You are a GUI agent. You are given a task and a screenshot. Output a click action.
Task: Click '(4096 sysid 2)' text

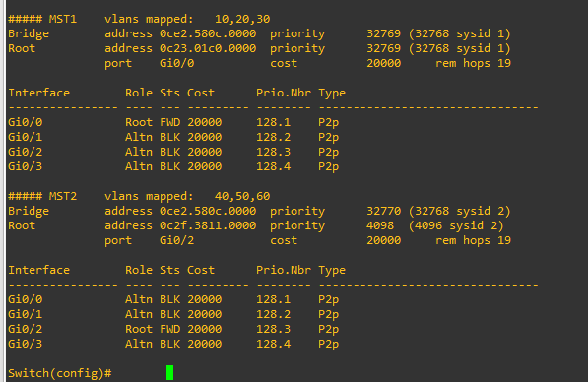[456, 225]
